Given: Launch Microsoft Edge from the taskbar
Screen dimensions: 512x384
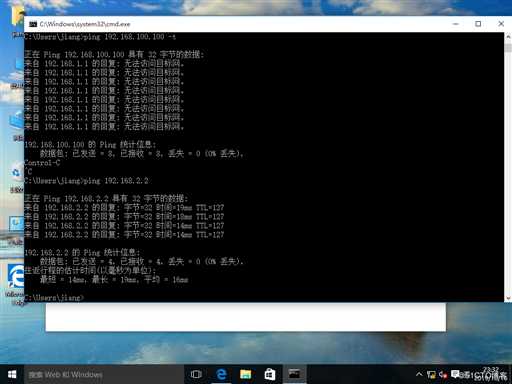Looking at the screenshot, I should click(x=221, y=374).
